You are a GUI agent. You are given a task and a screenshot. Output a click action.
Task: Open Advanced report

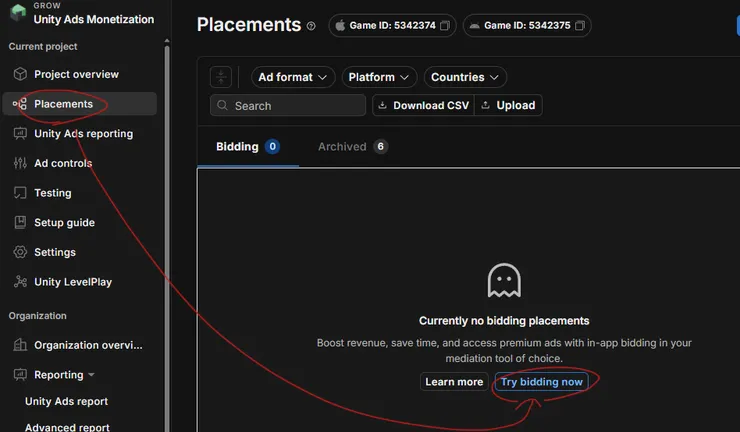pyautogui.click(x=67, y=427)
